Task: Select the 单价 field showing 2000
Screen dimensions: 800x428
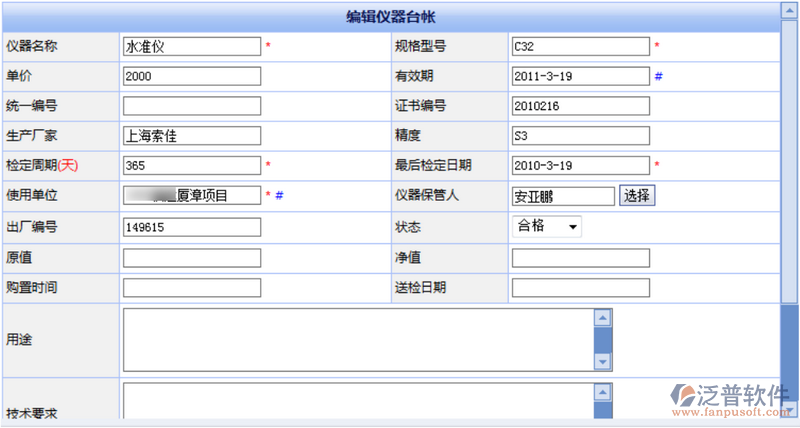Action: point(191,76)
